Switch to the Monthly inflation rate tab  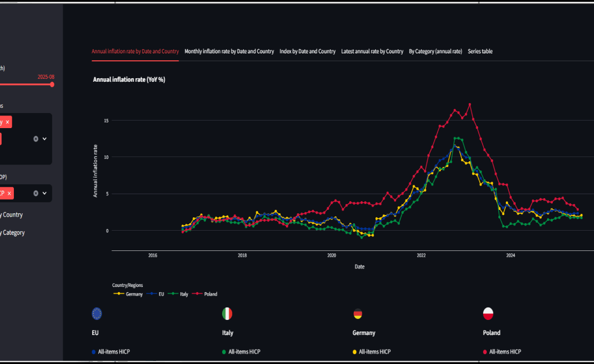pyautogui.click(x=229, y=51)
